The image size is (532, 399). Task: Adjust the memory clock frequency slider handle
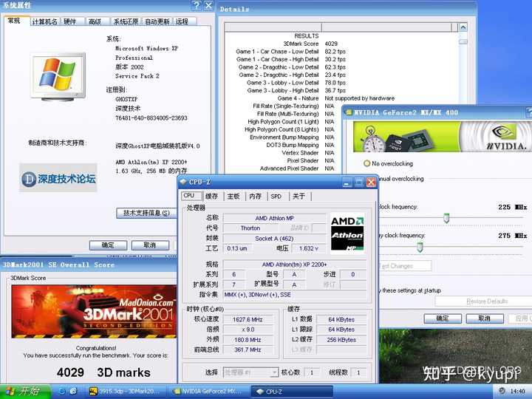point(420,247)
